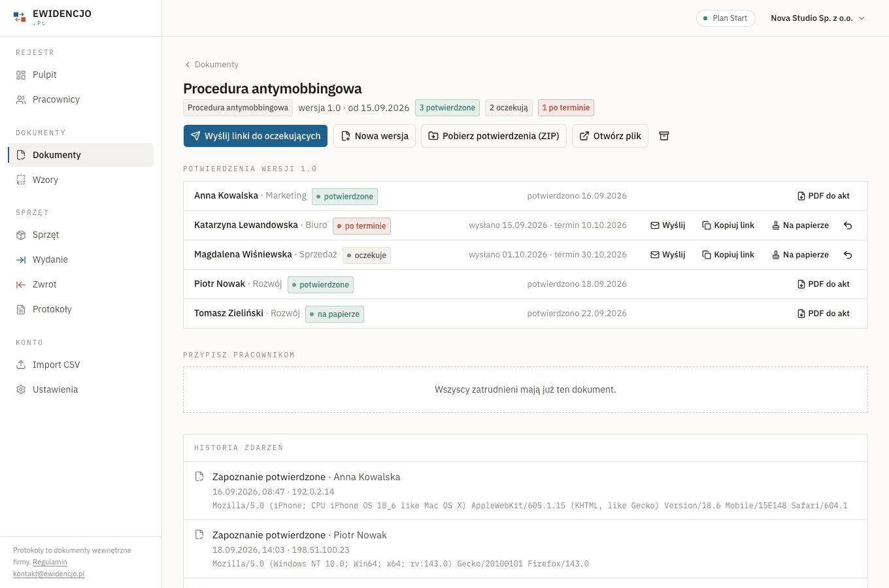This screenshot has width=889, height=588.
Task: Open Wydanie in sidebar
Action: [x=80, y=259]
